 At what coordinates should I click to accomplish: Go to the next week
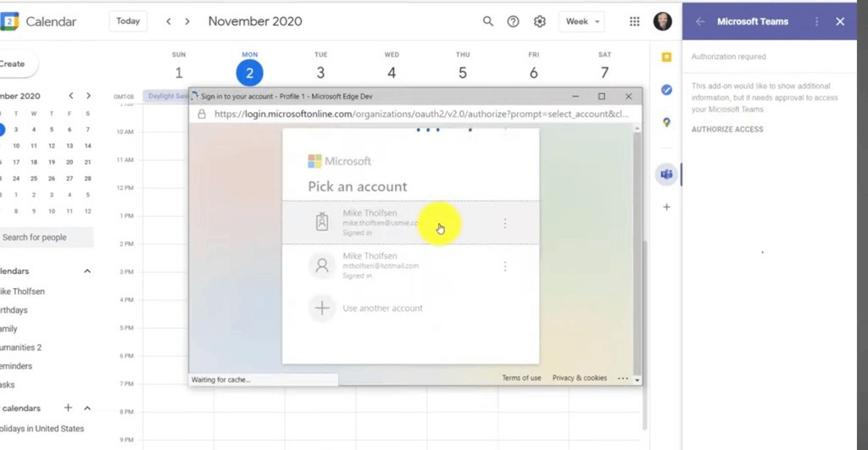coord(187,21)
